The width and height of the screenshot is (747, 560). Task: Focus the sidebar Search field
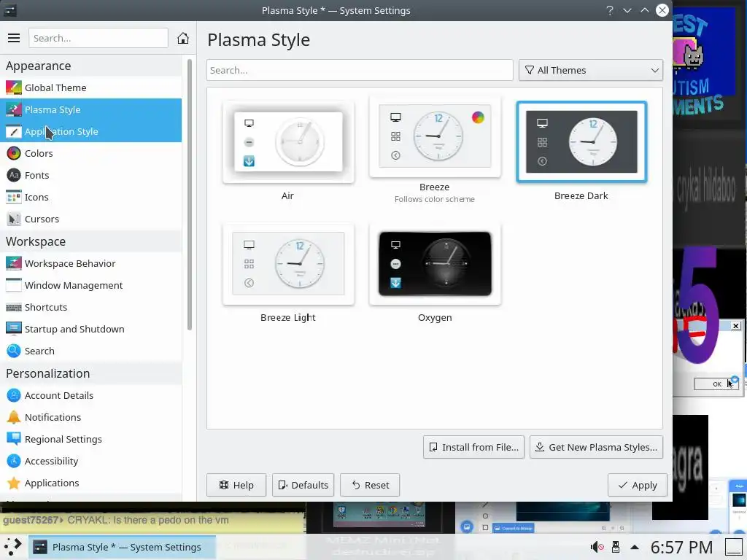click(98, 38)
